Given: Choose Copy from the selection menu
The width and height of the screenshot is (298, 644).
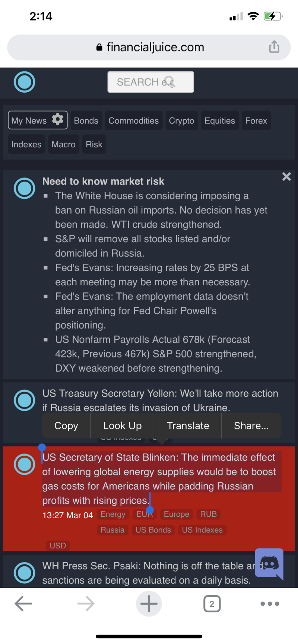Looking at the screenshot, I should point(66,426).
